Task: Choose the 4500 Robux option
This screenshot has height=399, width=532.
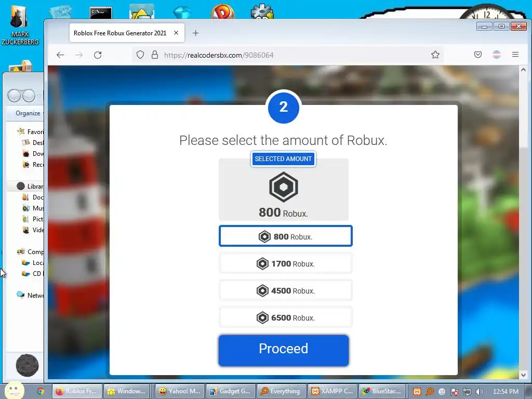Action: (x=286, y=290)
